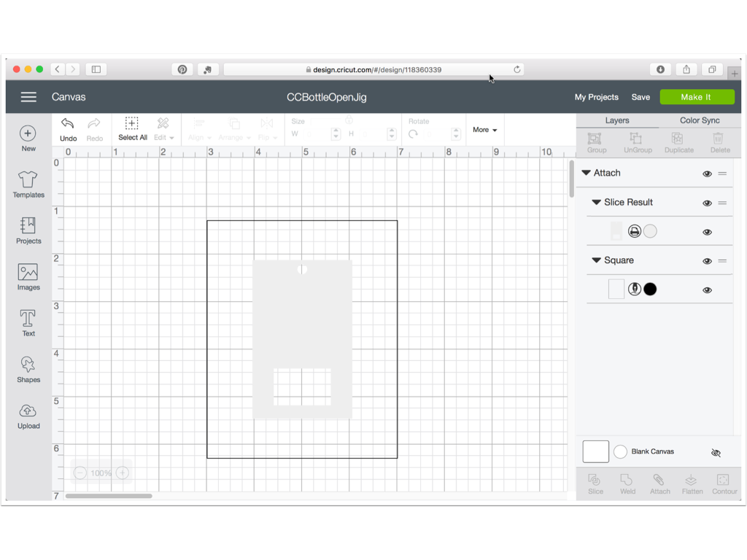The height and width of the screenshot is (560, 747).
Task: Click the black color swatch on Square layer
Action: [x=650, y=289]
